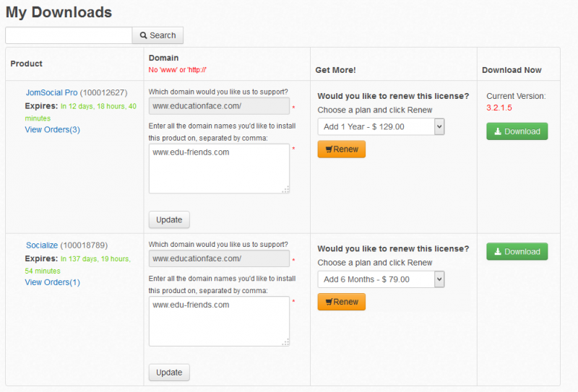
Task: Click the Product column header
Action: click(26, 64)
